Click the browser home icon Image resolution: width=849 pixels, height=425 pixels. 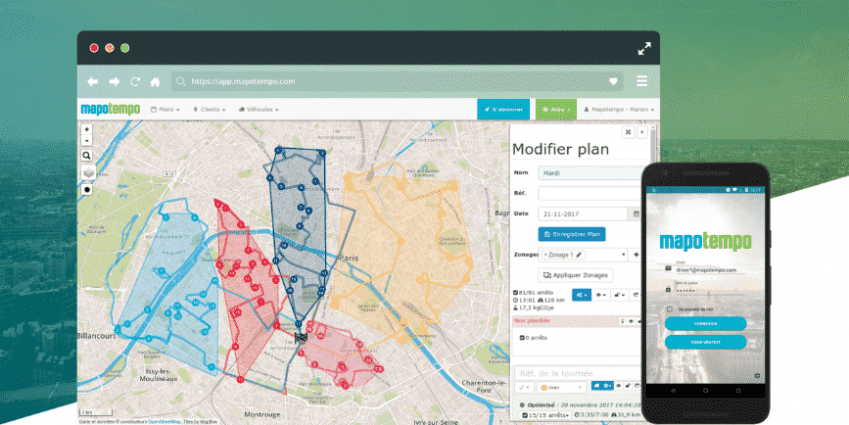click(154, 81)
